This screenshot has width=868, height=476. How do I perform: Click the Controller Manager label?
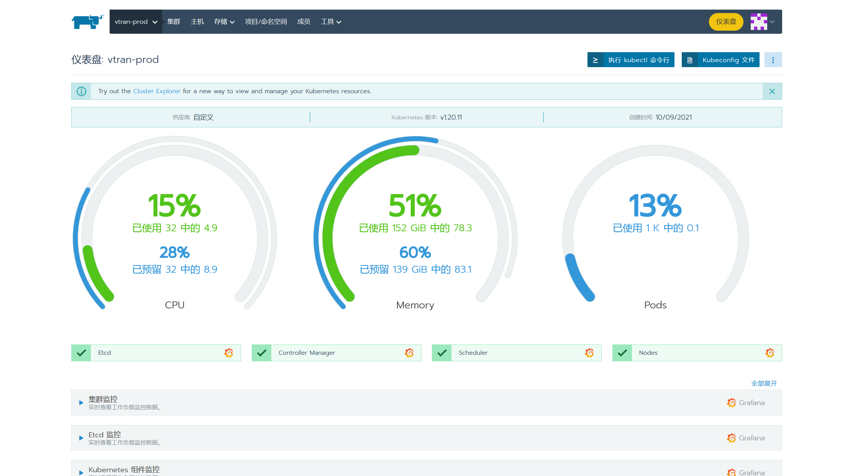click(307, 353)
